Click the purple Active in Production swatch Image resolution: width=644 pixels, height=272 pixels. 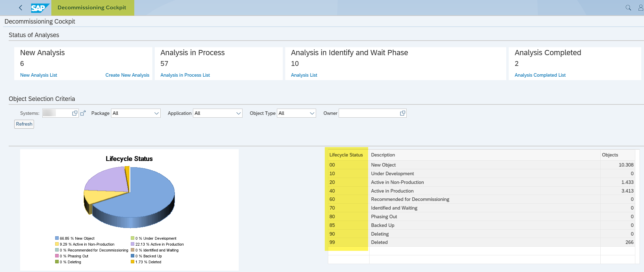[133, 244]
